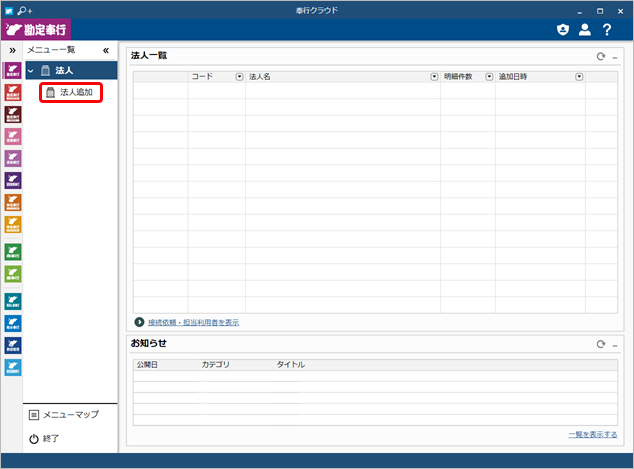Close the 奉行クラウド window

click(x=620, y=11)
